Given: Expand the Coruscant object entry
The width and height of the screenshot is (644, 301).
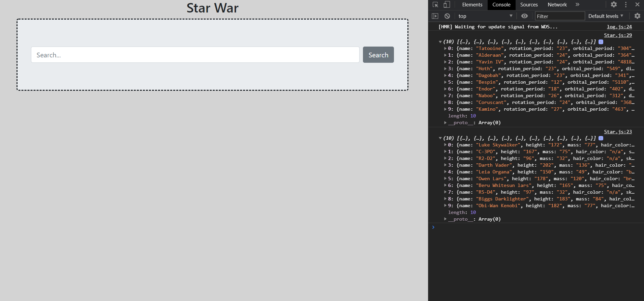Looking at the screenshot, I should pos(445,103).
